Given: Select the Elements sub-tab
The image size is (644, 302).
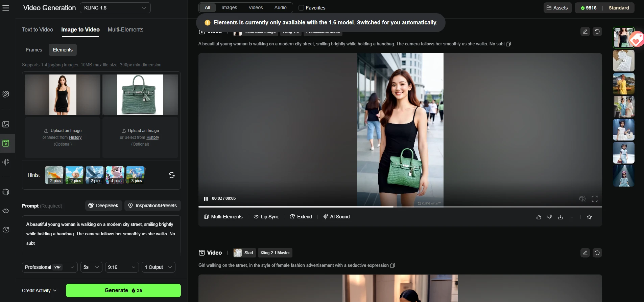Looking at the screenshot, I should [x=63, y=50].
